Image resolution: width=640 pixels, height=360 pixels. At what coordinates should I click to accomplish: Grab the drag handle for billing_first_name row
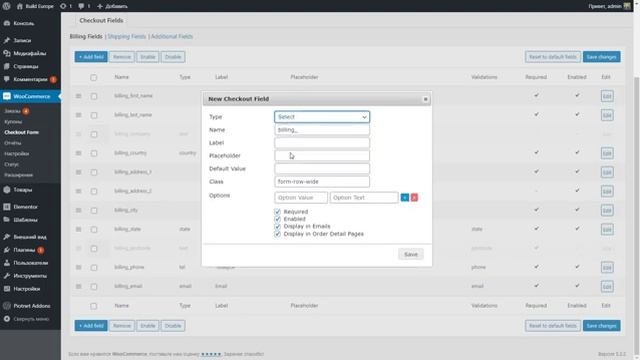point(78,96)
